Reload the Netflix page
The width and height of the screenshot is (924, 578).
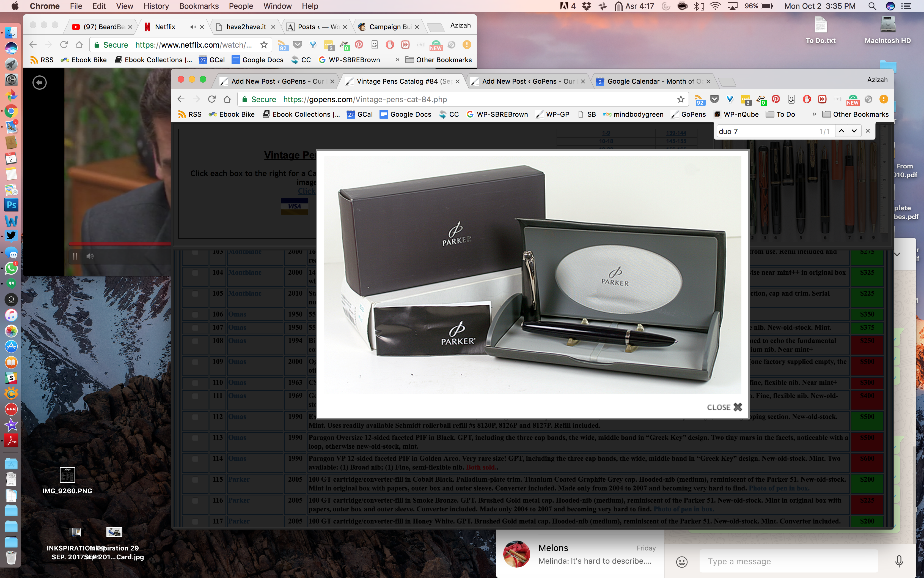(64, 45)
